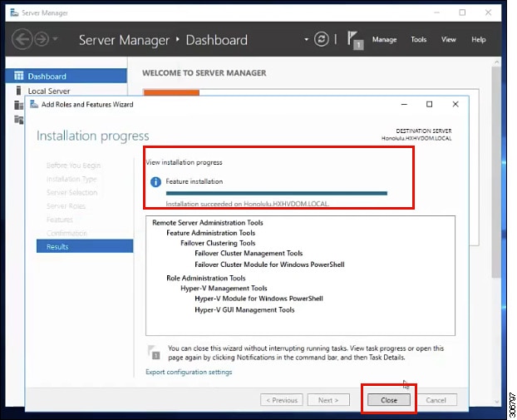Go back with the navigation arrow

[x=22, y=39]
